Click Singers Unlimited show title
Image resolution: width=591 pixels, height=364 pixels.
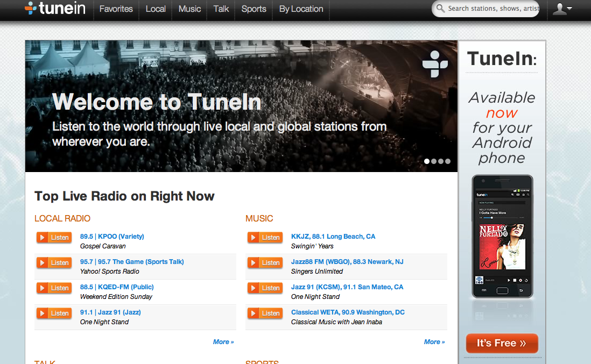[x=317, y=272]
